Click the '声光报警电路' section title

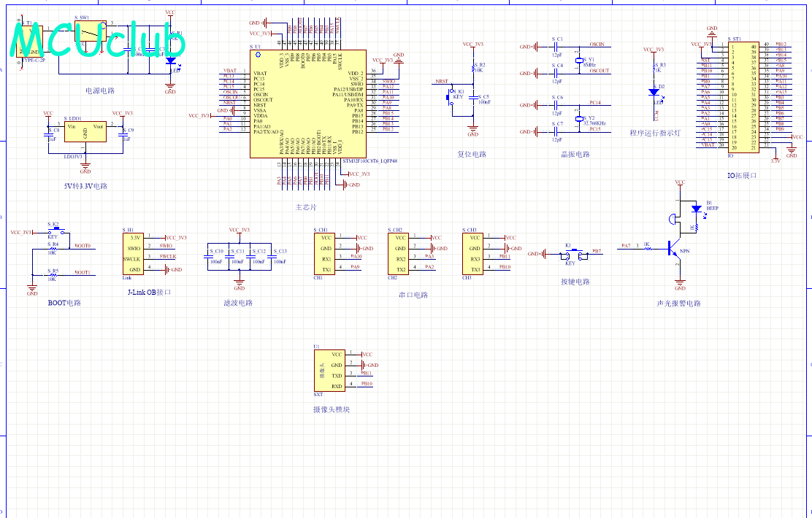(678, 304)
